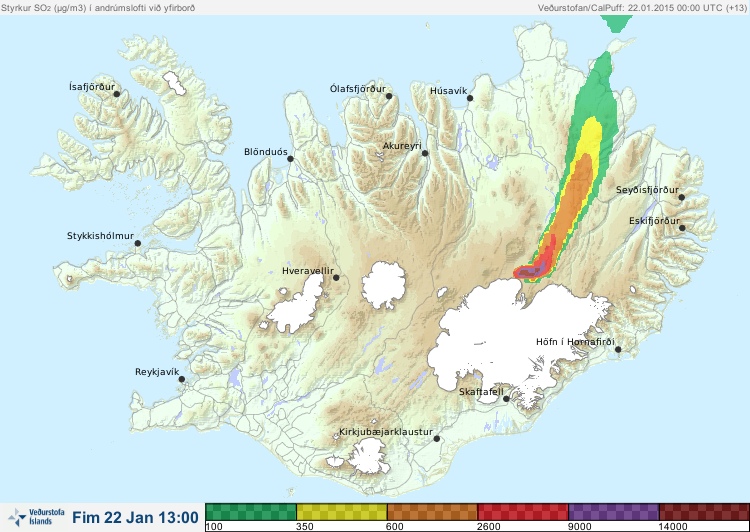Screen dimensions: 750x532
Task: Click the Seyðisfjörður town label
Action: [x=647, y=190]
